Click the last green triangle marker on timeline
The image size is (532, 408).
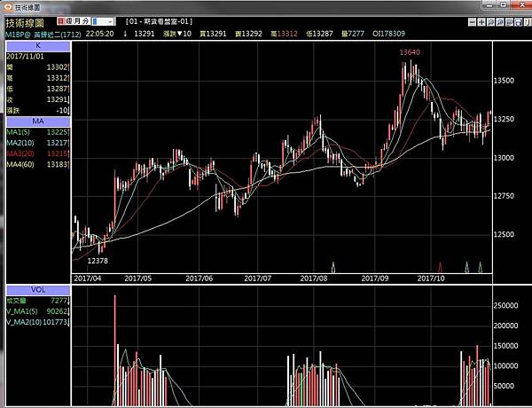coord(480,267)
